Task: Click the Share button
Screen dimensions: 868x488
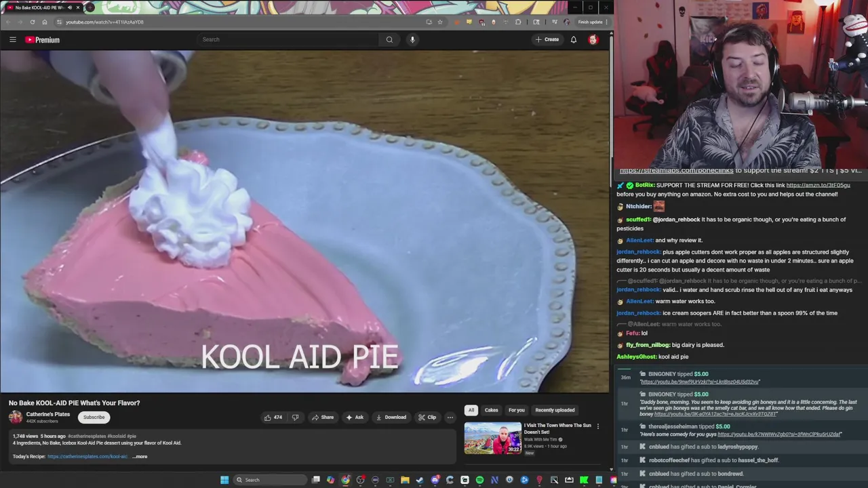Action: click(322, 418)
